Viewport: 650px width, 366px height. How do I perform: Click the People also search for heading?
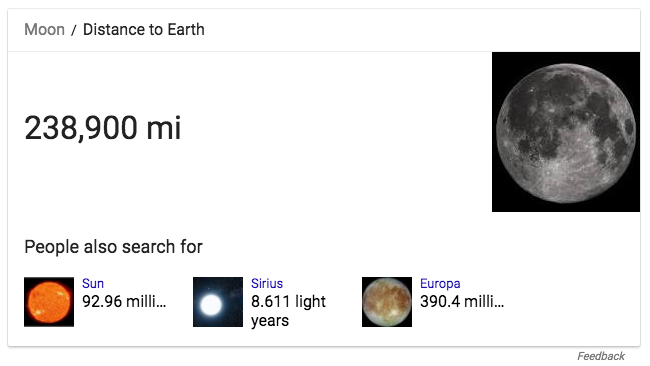click(114, 247)
